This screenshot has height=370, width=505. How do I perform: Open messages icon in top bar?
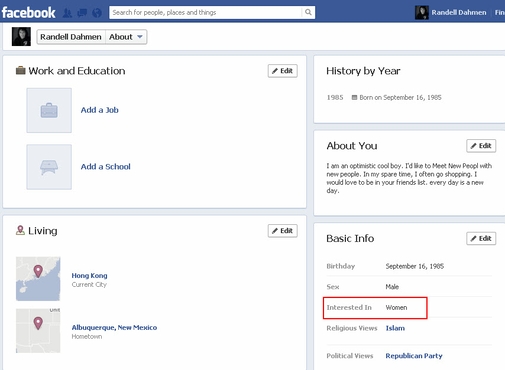point(82,13)
